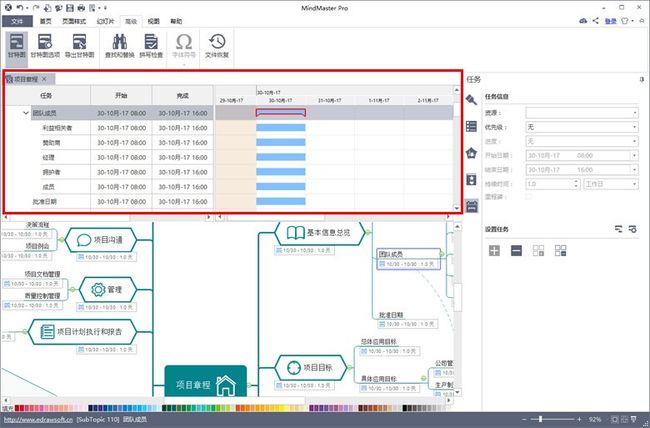
Task: Select the 赞助商 Gantt bar
Action: [x=281, y=143]
